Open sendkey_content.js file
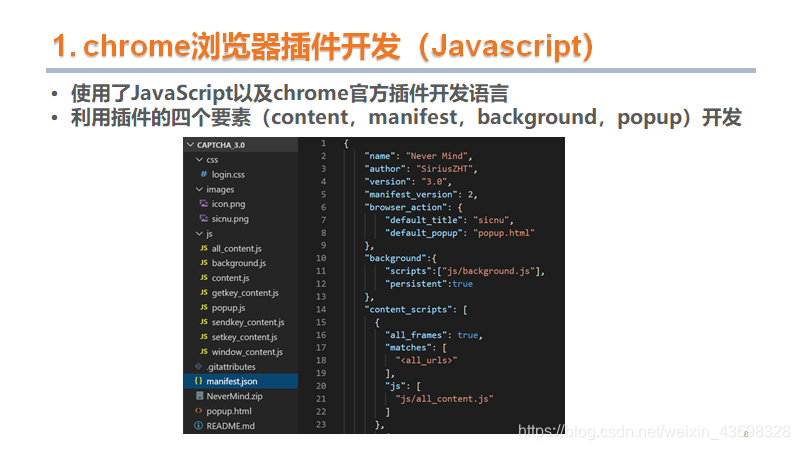This screenshot has width=800, height=450. (x=248, y=322)
